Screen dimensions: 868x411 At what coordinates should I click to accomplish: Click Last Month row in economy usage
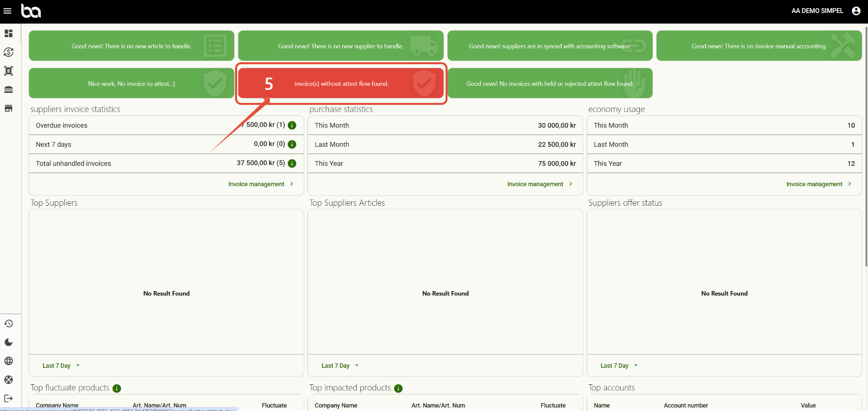point(724,145)
